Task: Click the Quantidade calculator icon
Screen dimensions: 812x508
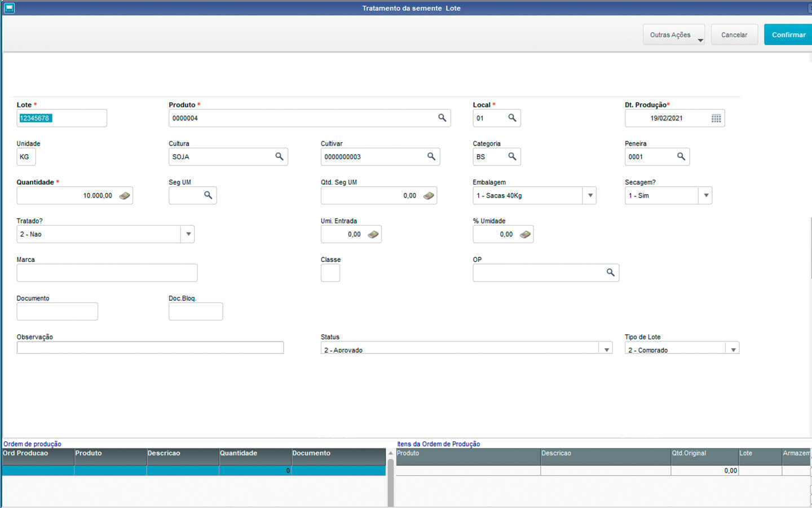Action: pos(125,196)
